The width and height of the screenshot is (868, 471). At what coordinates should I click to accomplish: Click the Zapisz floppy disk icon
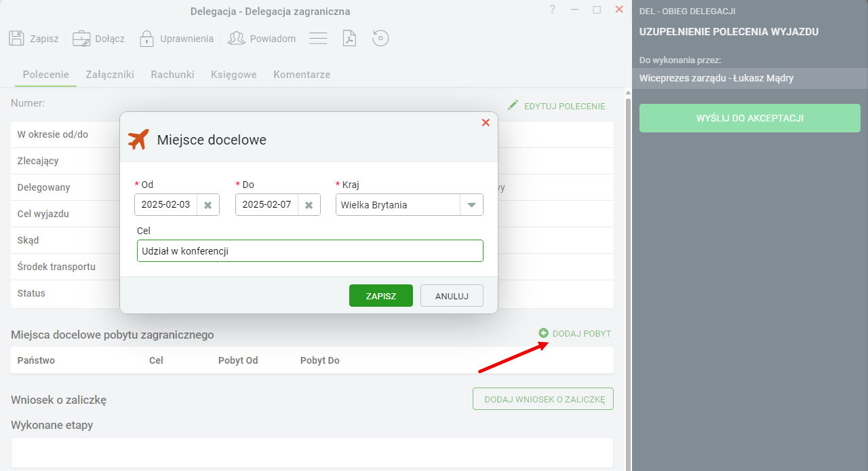[17, 38]
